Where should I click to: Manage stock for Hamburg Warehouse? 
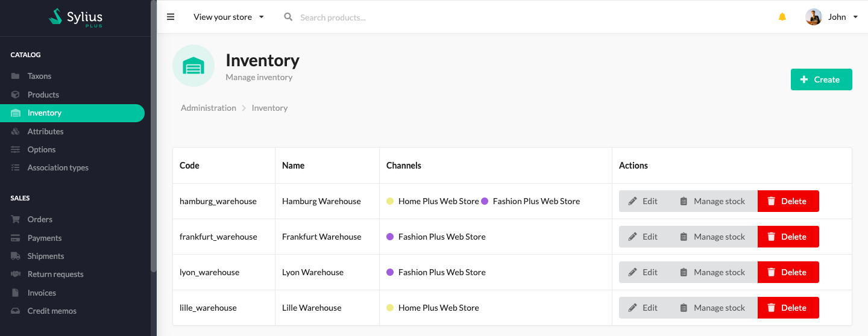tap(712, 201)
